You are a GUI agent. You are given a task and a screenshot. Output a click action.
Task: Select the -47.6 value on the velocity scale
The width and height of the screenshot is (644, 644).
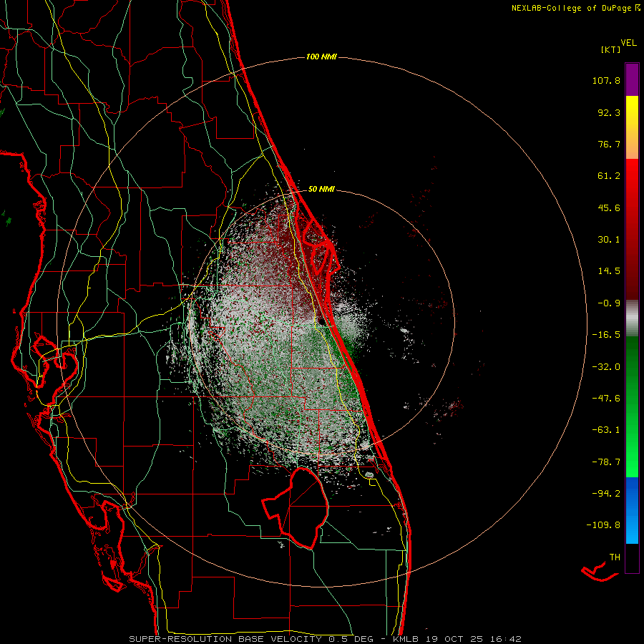(606, 399)
